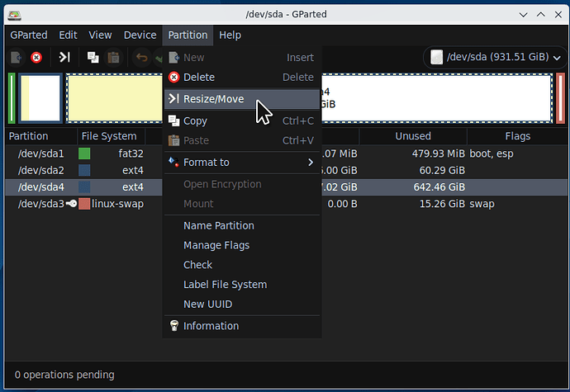Open the Device menu

[x=140, y=35]
